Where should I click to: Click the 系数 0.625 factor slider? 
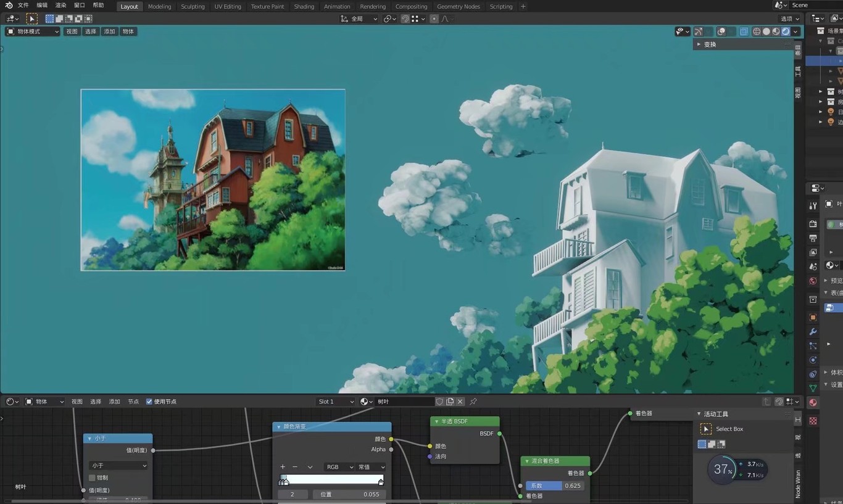555,485
